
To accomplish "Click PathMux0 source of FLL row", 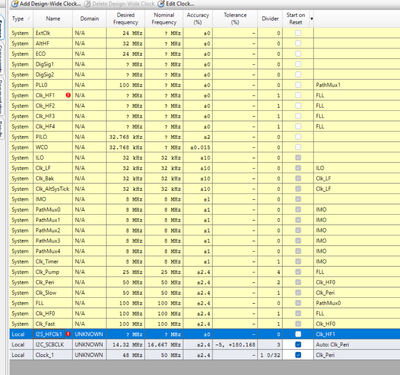I will coord(328,303).
